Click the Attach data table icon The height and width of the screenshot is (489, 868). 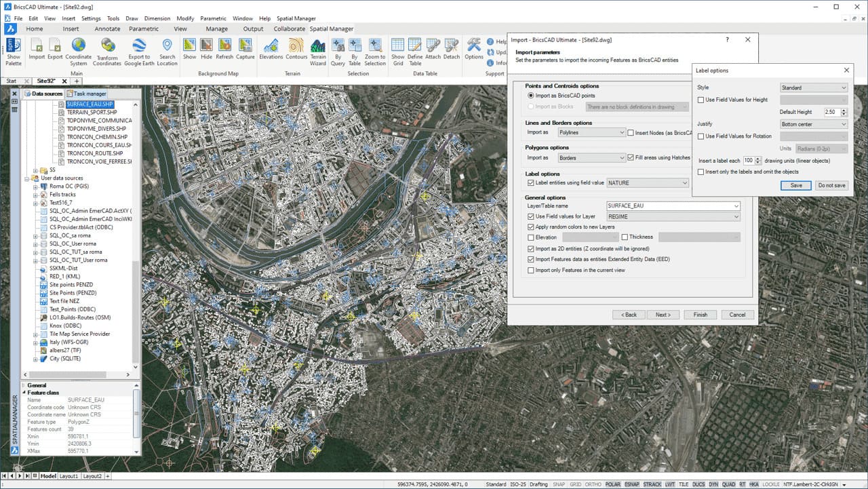click(x=433, y=49)
